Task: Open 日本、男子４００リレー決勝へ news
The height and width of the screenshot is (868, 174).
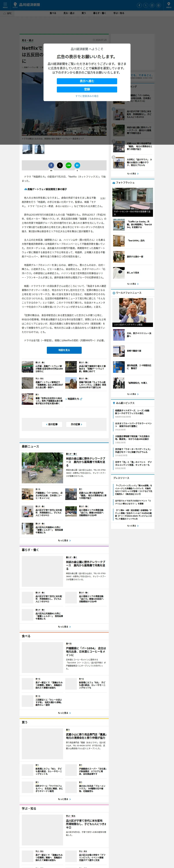Action: click(x=132, y=335)
